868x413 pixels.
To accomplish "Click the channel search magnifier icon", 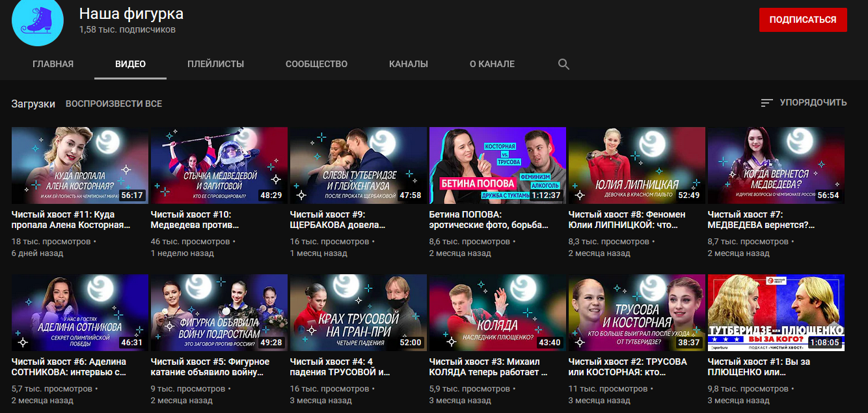I will click(x=563, y=64).
